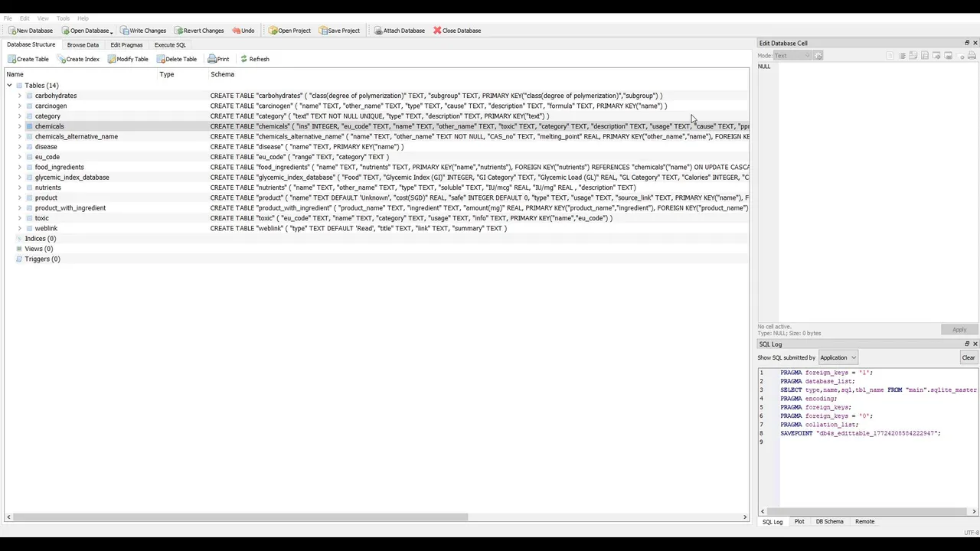The width and height of the screenshot is (980, 551).
Task: Click the Attach Database button
Action: [x=399, y=31]
